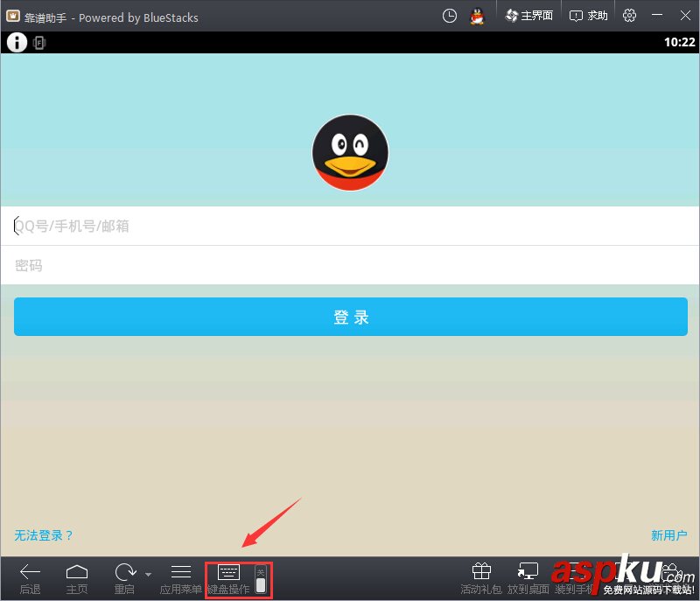Open the QQ penguin icon in title bar
Image resolution: width=700 pixels, height=601 pixels.
(x=477, y=17)
